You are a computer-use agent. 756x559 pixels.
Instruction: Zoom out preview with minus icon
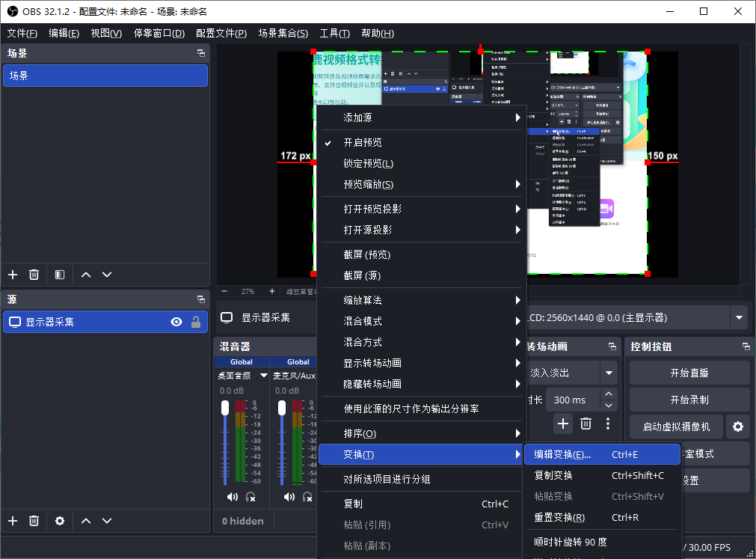[x=224, y=291]
